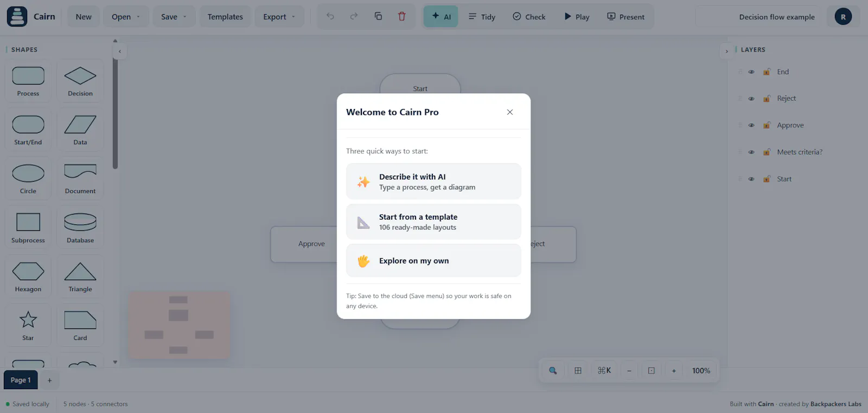Click the Play button
Image resolution: width=868 pixels, height=413 pixels.
pos(577,17)
